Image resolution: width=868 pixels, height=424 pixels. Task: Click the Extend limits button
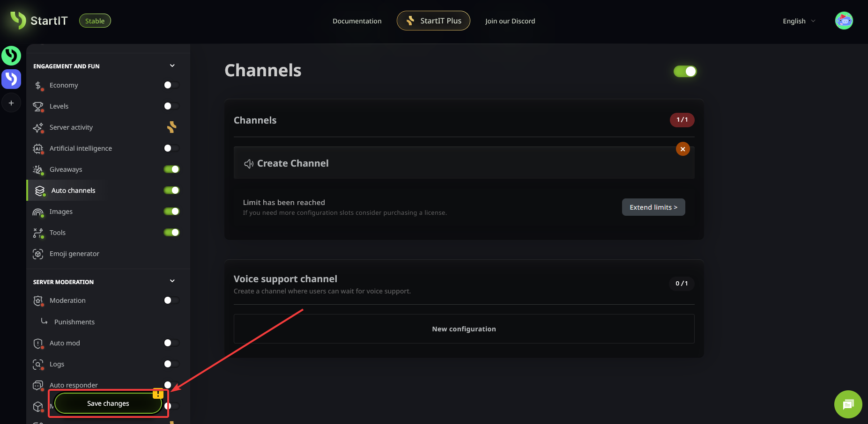click(653, 207)
